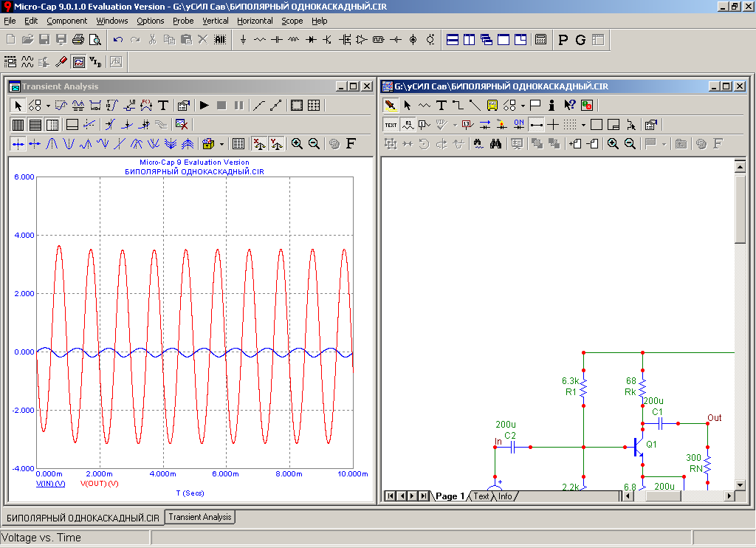Image resolution: width=756 pixels, height=548 pixels.
Task: Switch to the Transient Analysis window tab
Action: (x=200, y=517)
